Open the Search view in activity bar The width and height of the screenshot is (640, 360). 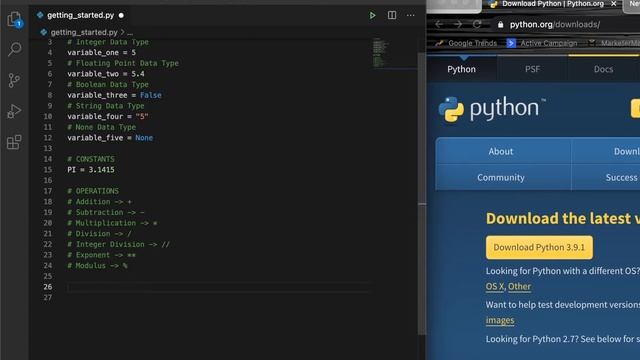pyautogui.click(x=14, y=49)
